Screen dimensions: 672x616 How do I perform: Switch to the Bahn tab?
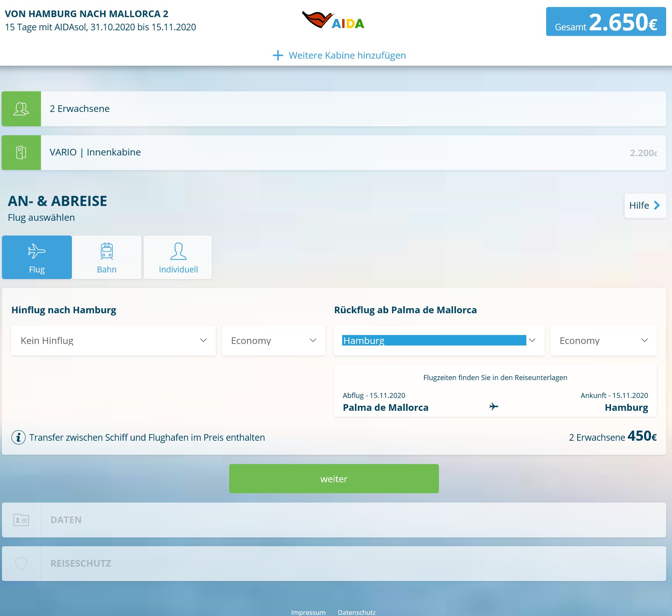tap(107, 257)
